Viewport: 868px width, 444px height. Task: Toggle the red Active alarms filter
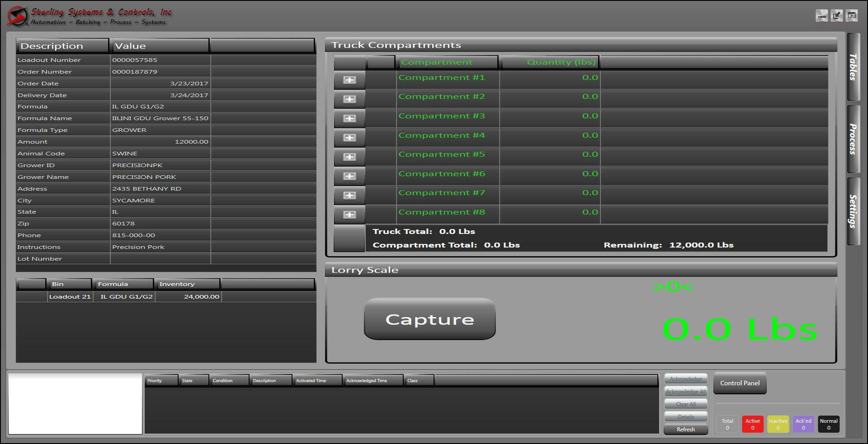tap(753, 424)
